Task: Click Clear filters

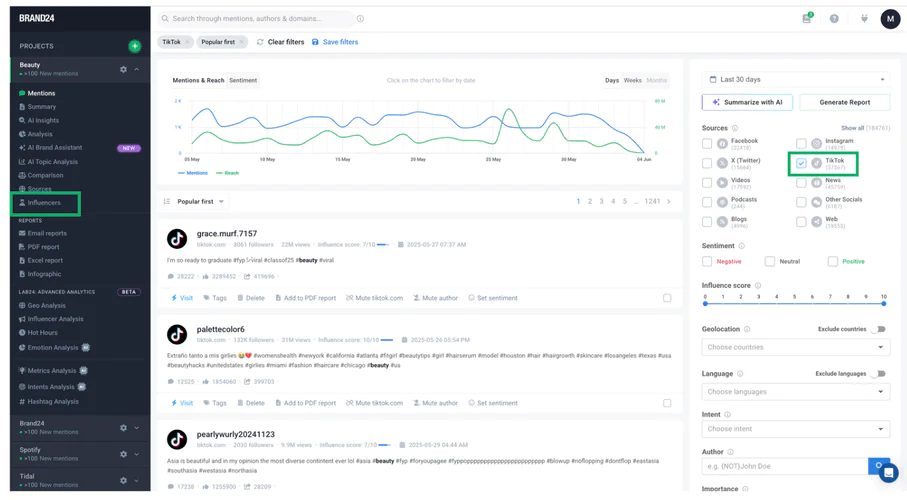Action: [x=281, y=42]
